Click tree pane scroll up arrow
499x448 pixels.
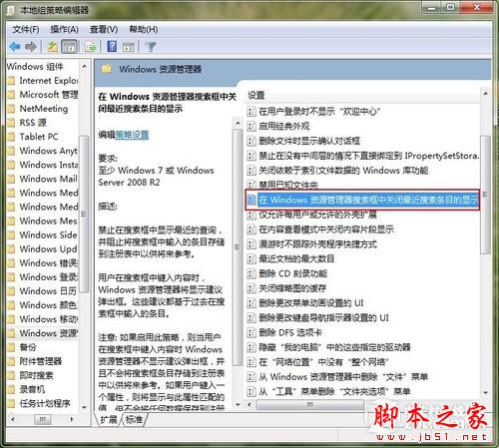click(84, 67)
